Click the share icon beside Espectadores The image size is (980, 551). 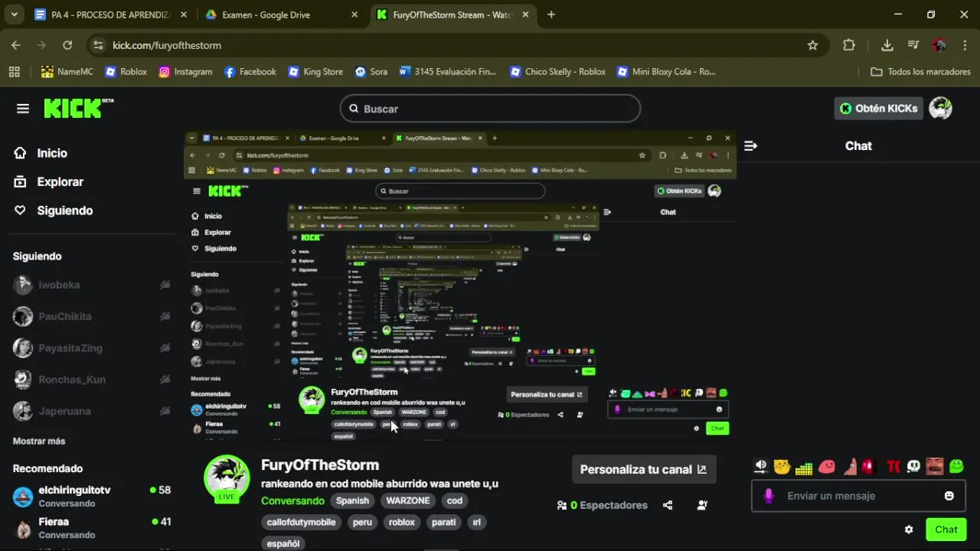[668, 505]
